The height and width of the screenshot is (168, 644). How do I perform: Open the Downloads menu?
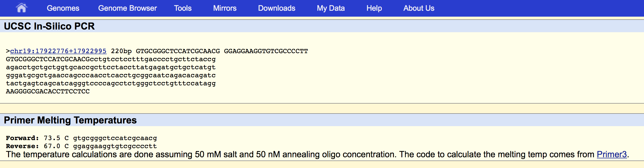coord(277,8)
